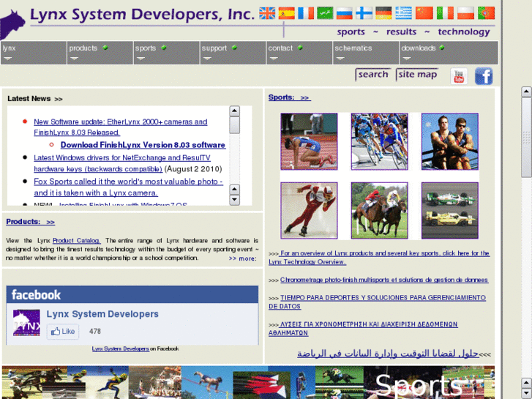The image size is (532, 399).
Task: Open the Facebook icon in header
Action: (484, 76)
